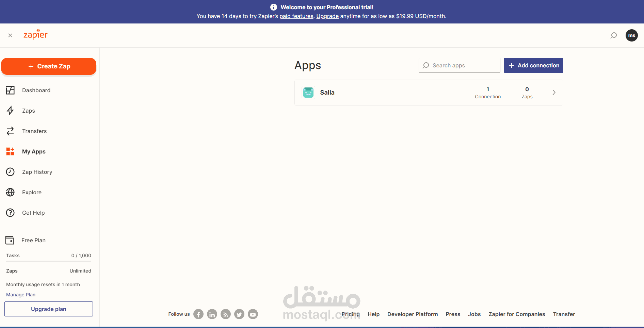Click the Upgrade plan button

point(49,309)
